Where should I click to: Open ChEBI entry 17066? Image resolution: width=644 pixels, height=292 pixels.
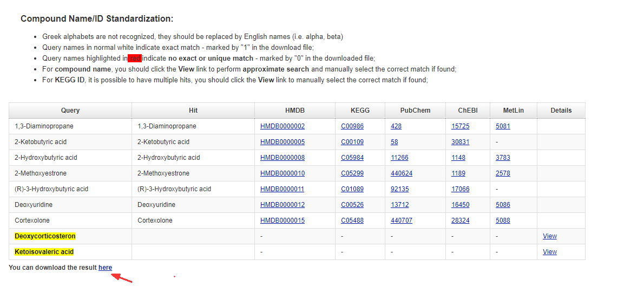tap(461, 189)
